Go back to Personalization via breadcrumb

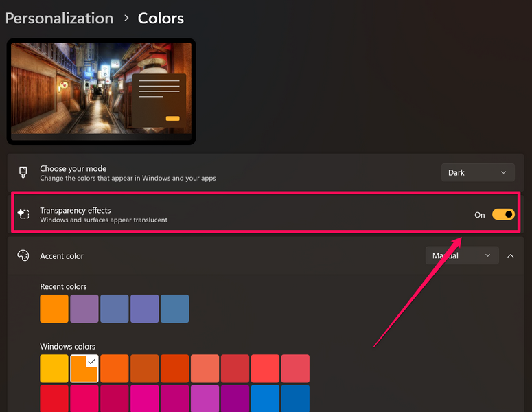(x=59, y=19)
